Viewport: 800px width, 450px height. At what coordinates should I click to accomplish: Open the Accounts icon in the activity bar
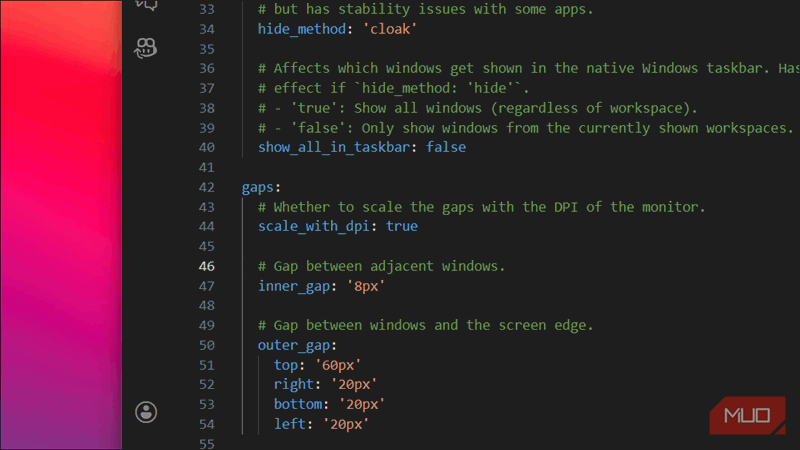pyautogui.click(x=147, y=412)
